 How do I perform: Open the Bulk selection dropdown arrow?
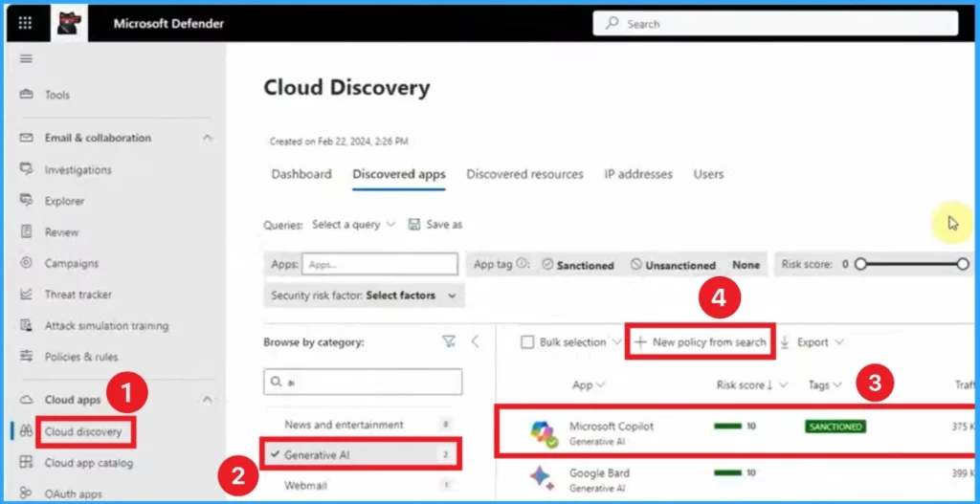616,341
